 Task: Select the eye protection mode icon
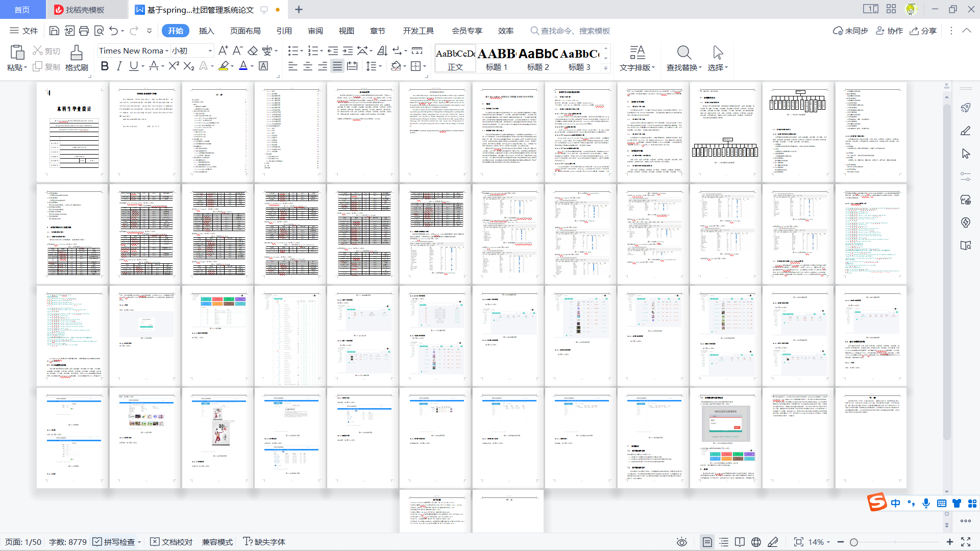681,542
